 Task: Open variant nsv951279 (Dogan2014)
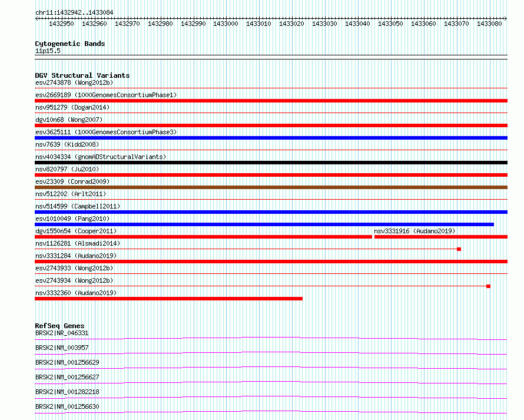pyautogui.click(x=72, y=107)
